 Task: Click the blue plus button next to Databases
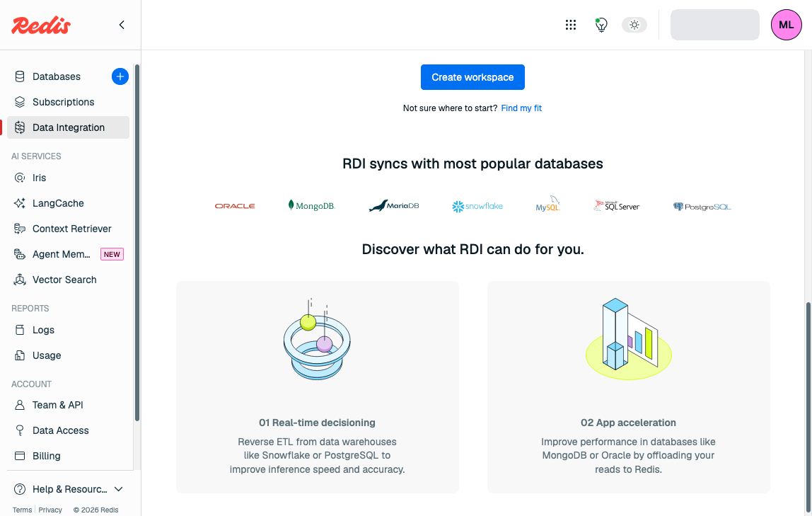(120, 76)
